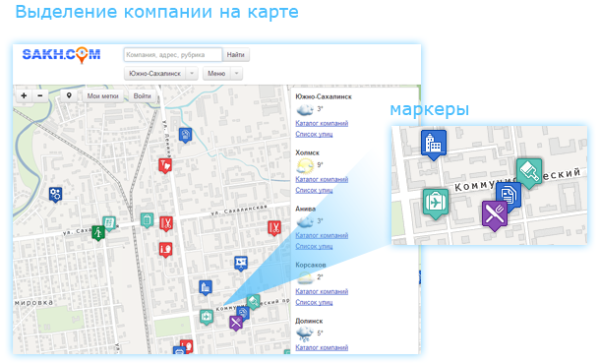Click the Долинск snow cloud weather icon
The width and height of the screenshot is (600, 364).
click(305, 334)
